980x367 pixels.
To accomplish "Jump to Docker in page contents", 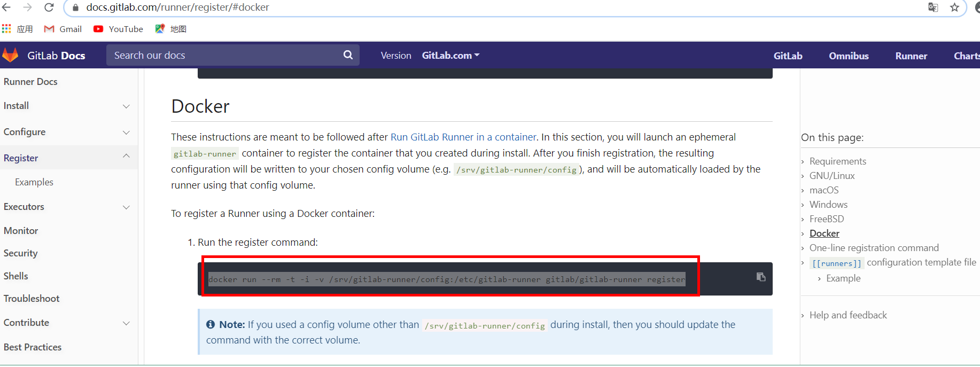I will click(x=825, y=233).
